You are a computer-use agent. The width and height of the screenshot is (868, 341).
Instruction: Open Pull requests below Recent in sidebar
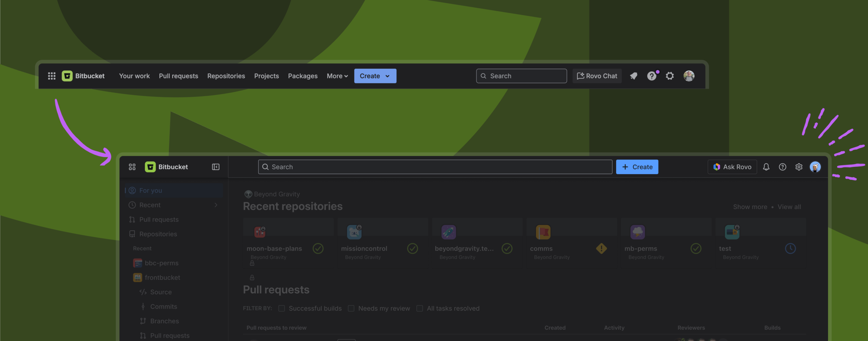click(174, 219)
